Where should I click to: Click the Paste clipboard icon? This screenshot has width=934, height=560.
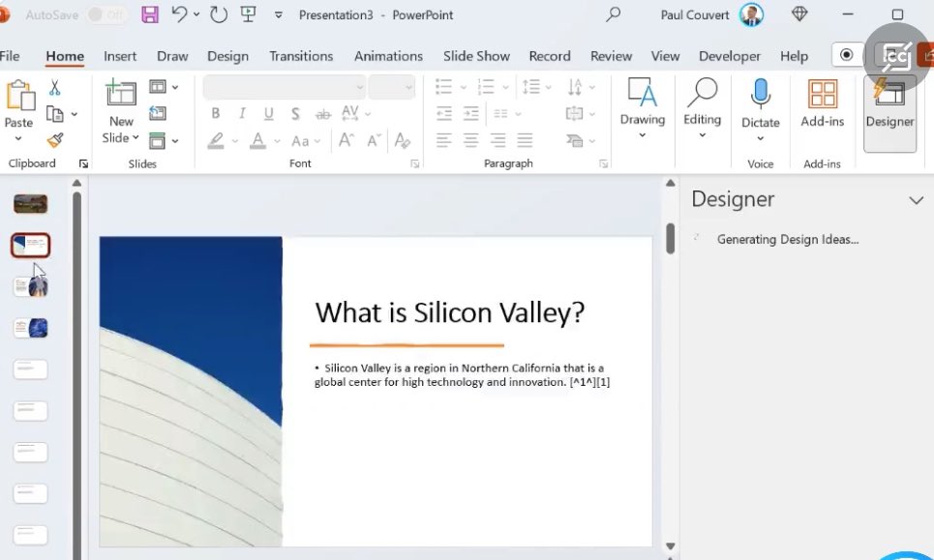point(19,96)
